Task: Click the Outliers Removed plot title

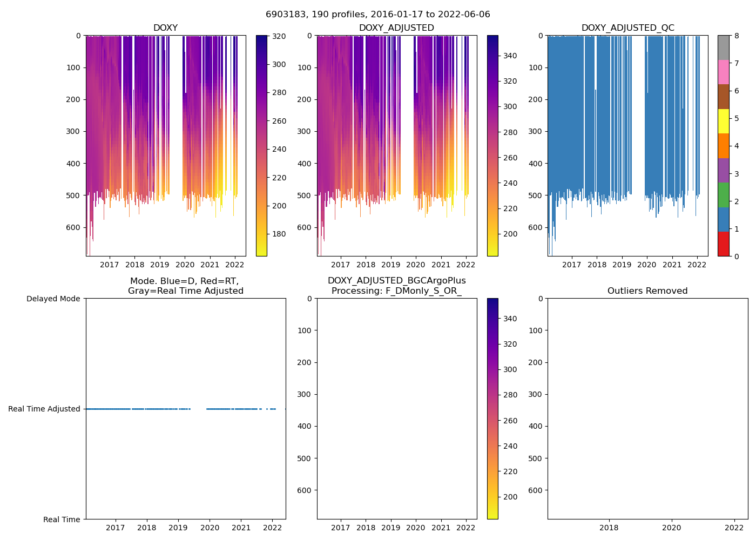Action: (x=647, y=291)
